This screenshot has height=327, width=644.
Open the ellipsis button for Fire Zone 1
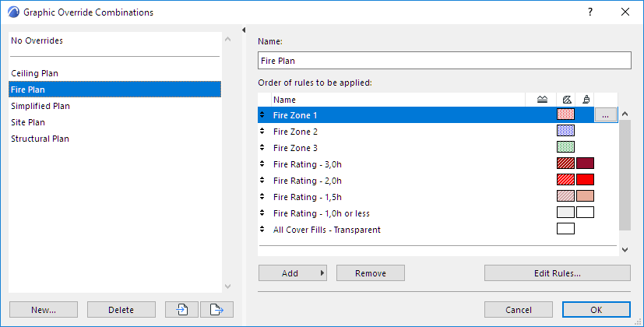pos(605,115)
